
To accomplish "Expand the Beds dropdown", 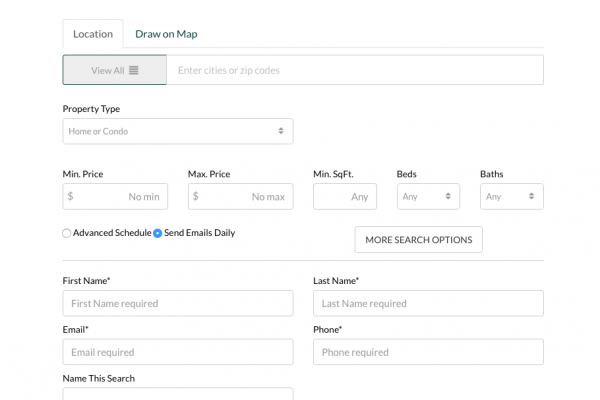I will (x=428, y=197).
